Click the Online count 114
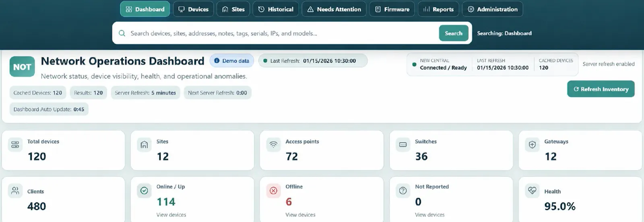This screenshot has height=222, width=644. pyautogui.click(x=166, y=201)
